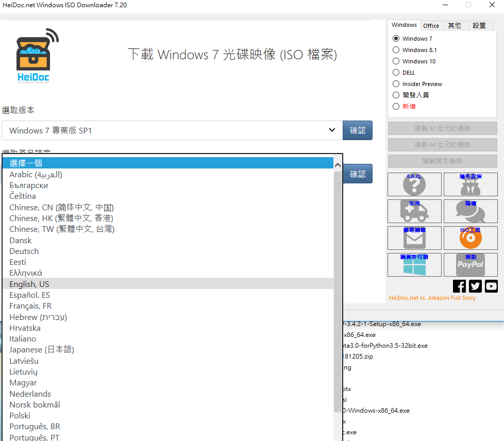Screen dimensions: 504x441
Task: Click the 確認 confirm button
Action: (358, 130)
